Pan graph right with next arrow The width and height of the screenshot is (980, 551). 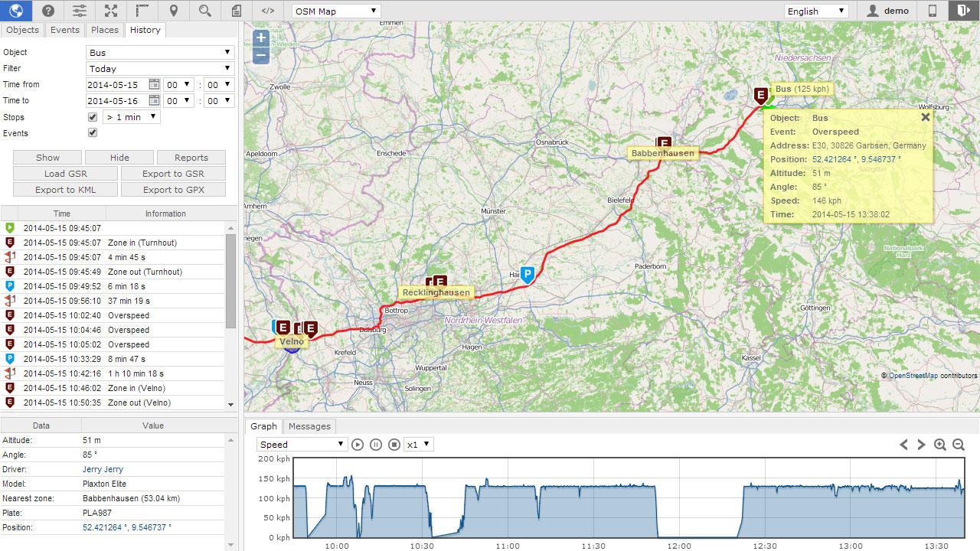[x=921, y=445]
